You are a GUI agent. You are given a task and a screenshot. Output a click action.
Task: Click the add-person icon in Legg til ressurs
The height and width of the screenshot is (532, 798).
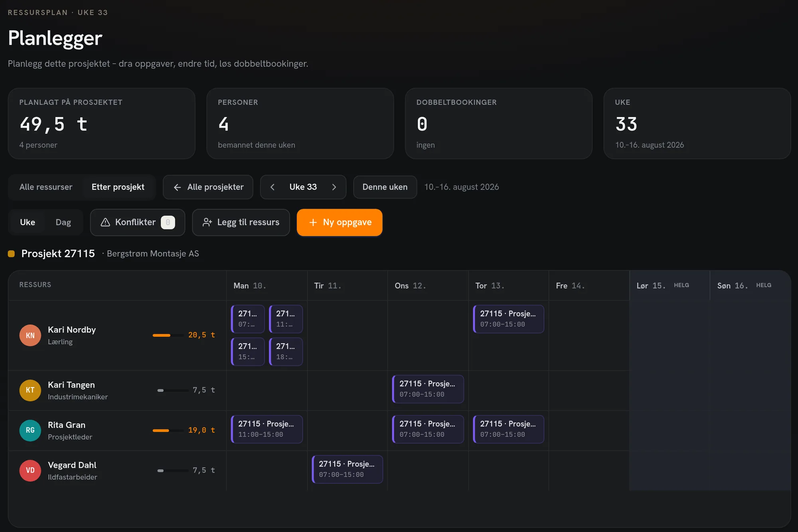(207, 222)
